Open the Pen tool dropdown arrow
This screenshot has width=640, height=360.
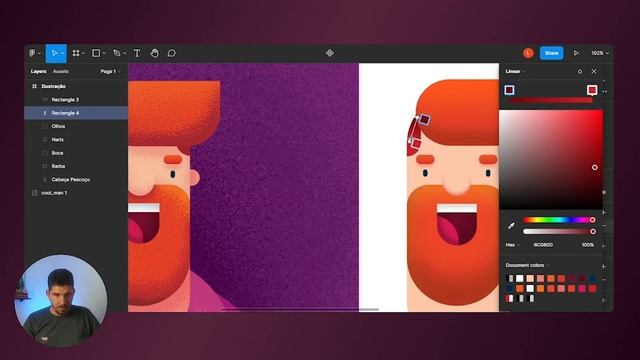124,53
